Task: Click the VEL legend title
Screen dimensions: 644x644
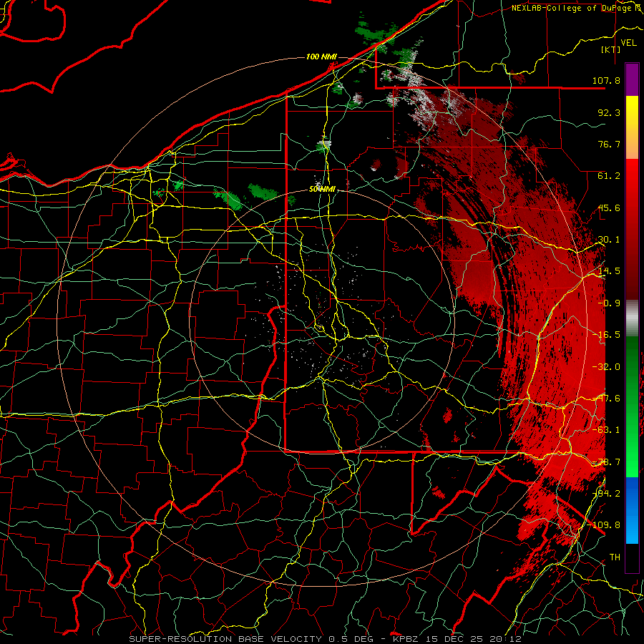Action: (628, 43)
